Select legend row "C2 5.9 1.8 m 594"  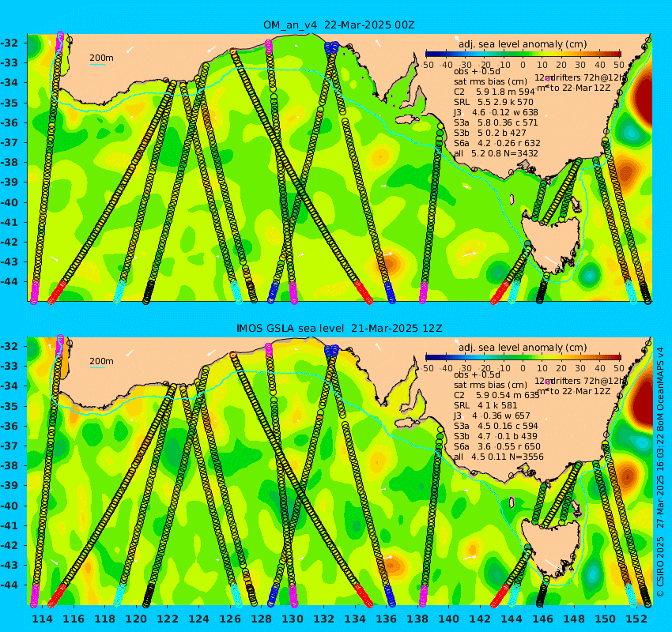[494, 92]
